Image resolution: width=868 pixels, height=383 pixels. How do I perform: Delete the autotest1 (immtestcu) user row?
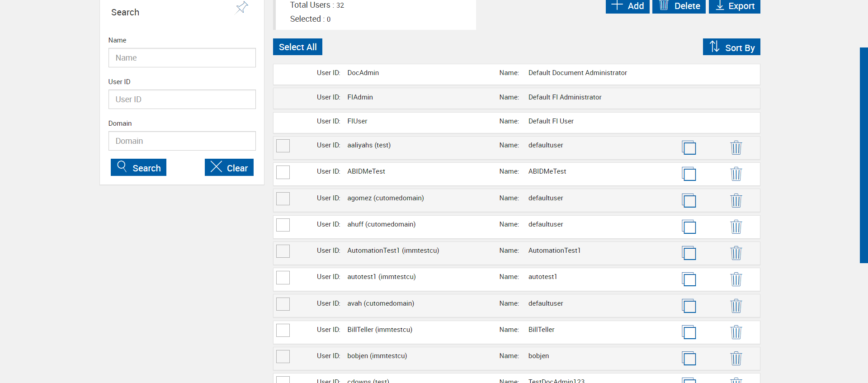pyautogui.click(x=736, y=279)
